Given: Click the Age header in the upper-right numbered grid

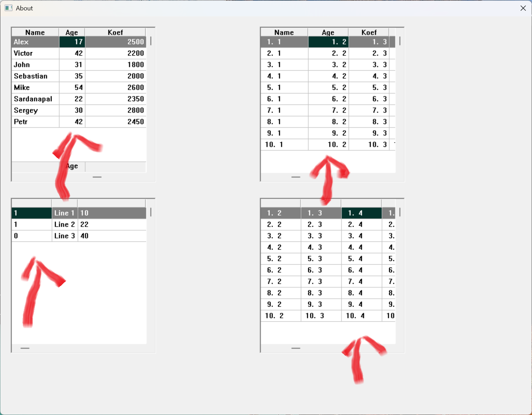Looking at the screenshot, I should tap(328, 32).
